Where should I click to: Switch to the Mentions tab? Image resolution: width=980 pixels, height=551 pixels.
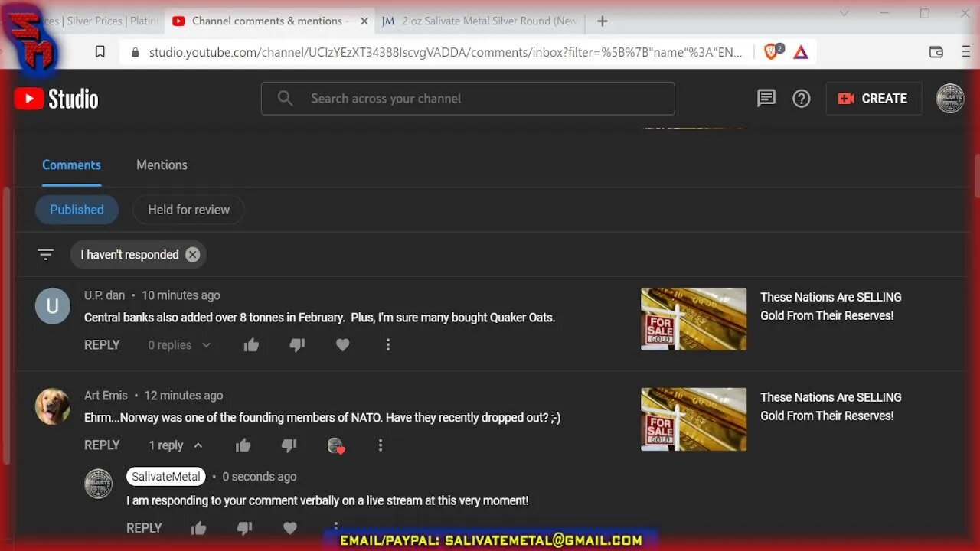(162, 165)
